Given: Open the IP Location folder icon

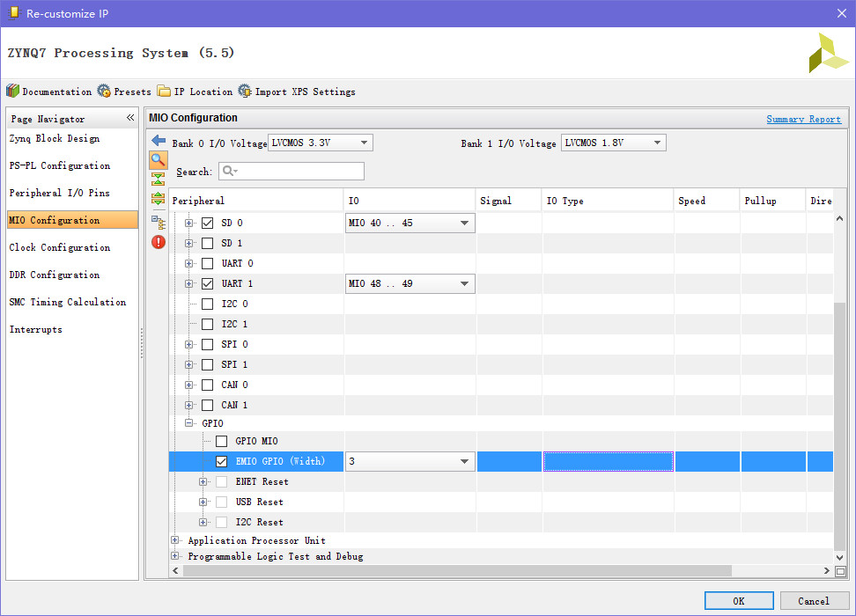Looking at the screenshot, I should point(164,91).
